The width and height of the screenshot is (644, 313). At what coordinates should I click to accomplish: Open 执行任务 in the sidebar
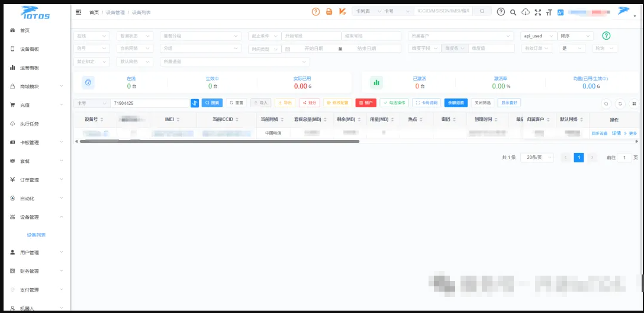point(36,124)
